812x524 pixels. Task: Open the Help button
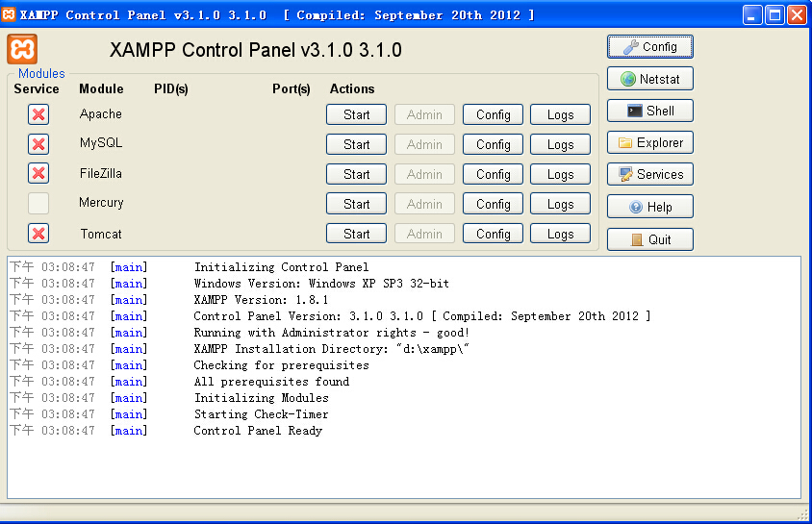pos(650,207)
